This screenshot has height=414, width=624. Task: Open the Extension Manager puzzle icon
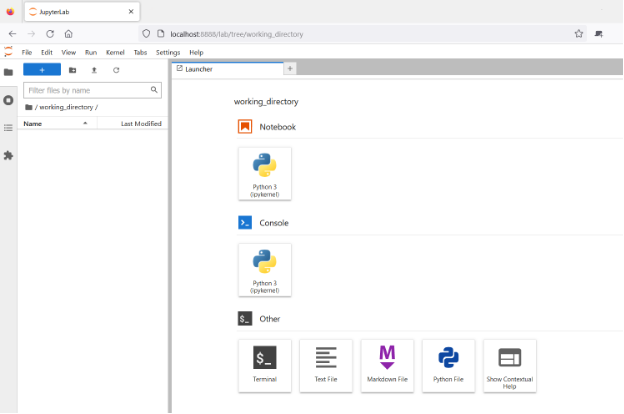9,155
